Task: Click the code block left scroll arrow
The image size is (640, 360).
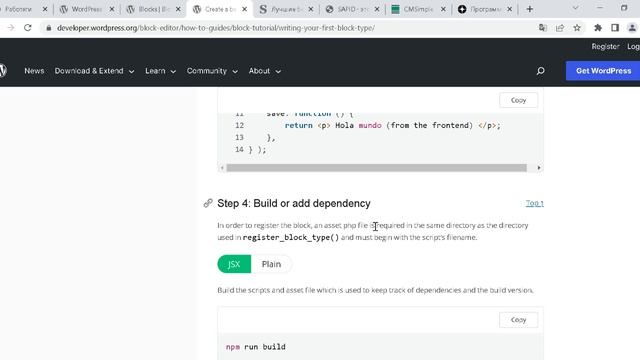Action: pos(222,168)
